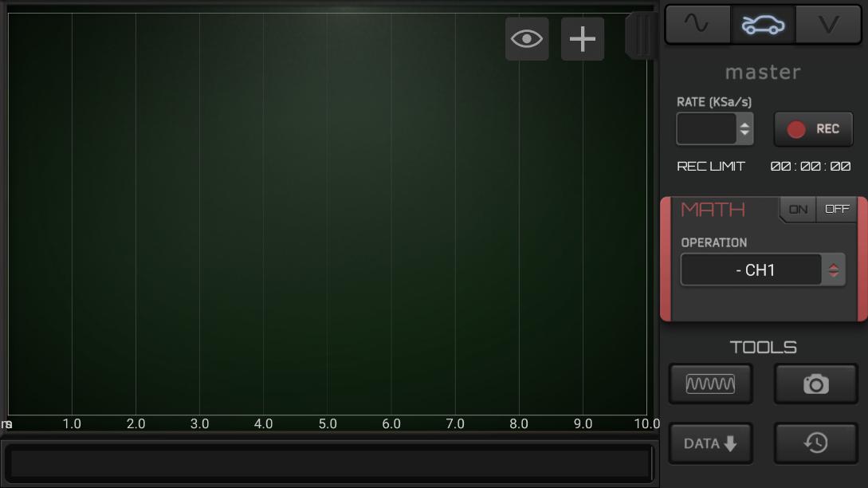Select the car automotive mode tab
The height and width of the screenshot is (488, 868).
click(763, 25)
